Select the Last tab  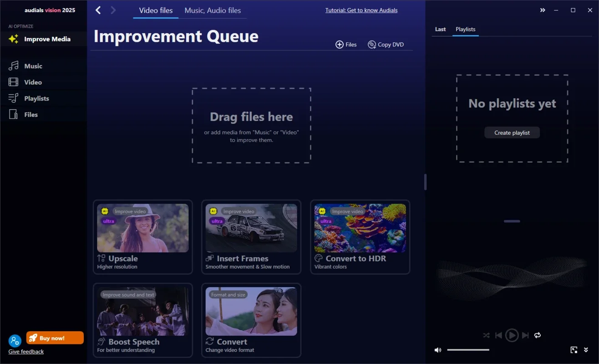pos(441,29)
